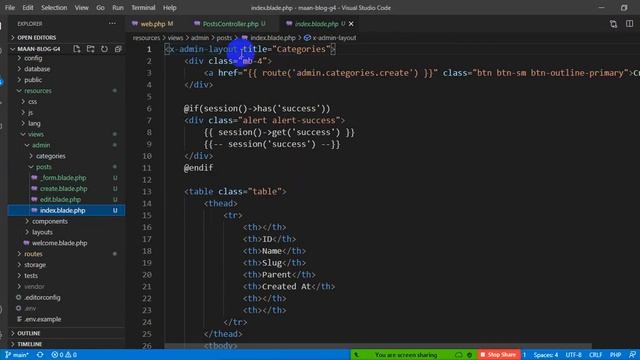Screen dimensions: 640x360
Task: Expand the js folder
Action: click(31, 113)
